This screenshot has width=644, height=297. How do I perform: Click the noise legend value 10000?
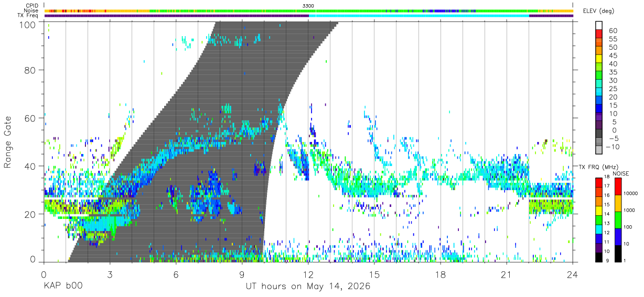[630, 193]
